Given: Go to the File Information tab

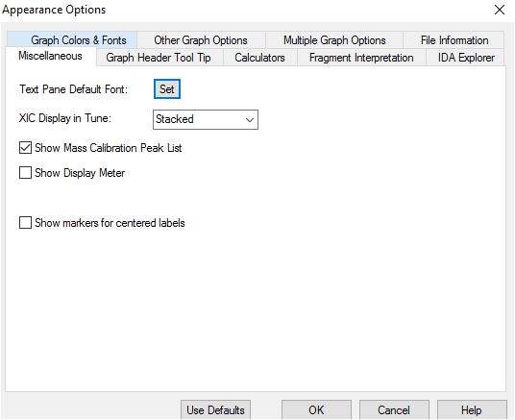Looking at the screenshot, I should (454, 40).
